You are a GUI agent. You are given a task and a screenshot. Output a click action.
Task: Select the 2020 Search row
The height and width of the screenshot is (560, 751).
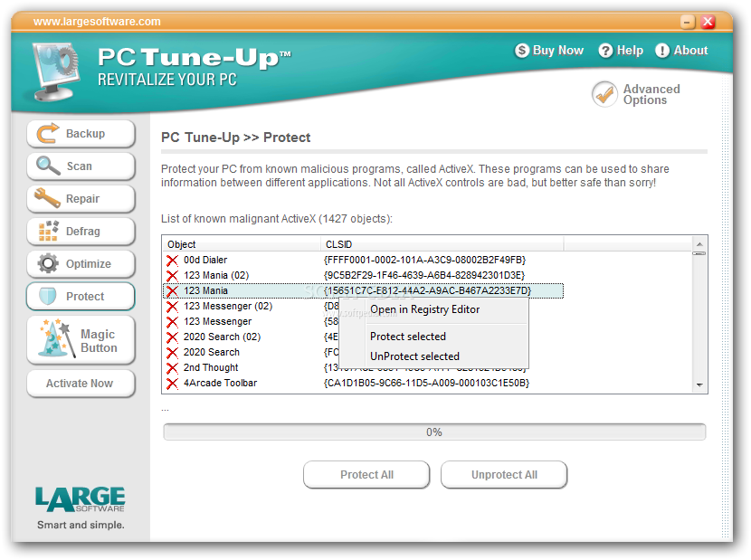(x=251, y=352)
